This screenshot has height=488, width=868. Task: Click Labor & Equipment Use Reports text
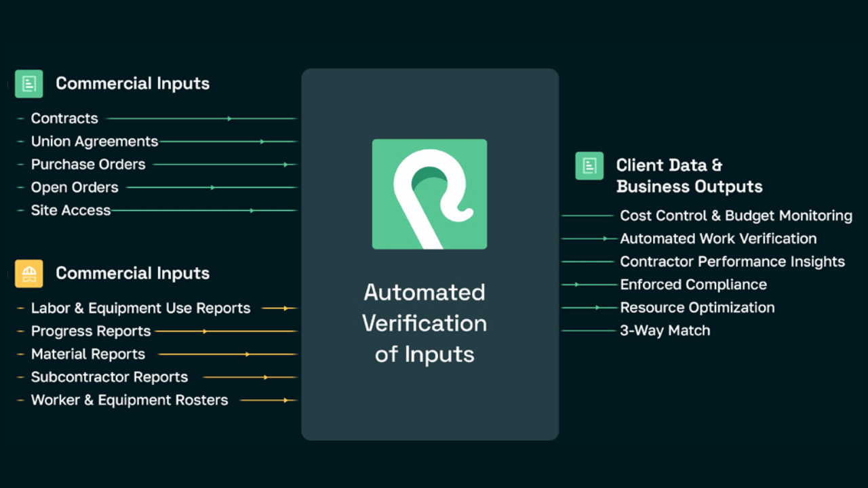tap(140, 308)
